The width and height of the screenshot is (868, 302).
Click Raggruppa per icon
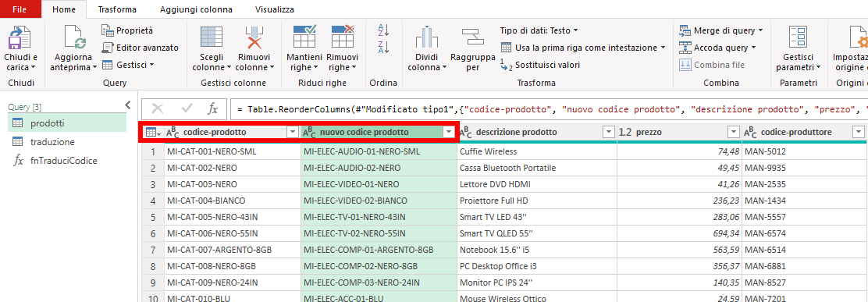(x=473, y=37)
